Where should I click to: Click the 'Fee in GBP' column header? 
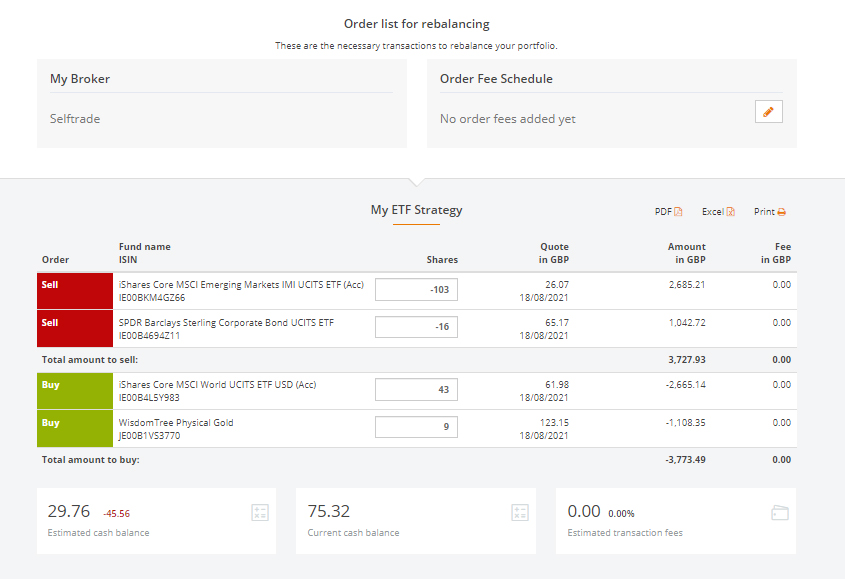coord(776,253)
